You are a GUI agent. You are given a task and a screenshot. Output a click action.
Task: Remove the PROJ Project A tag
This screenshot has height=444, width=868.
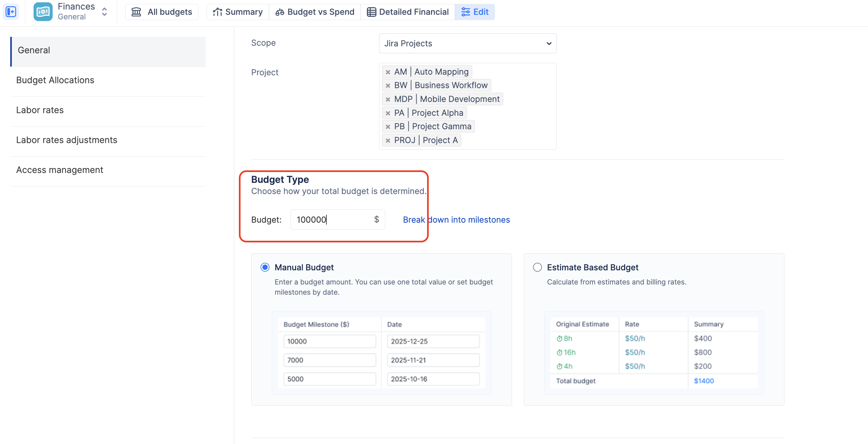pos(388,140)
